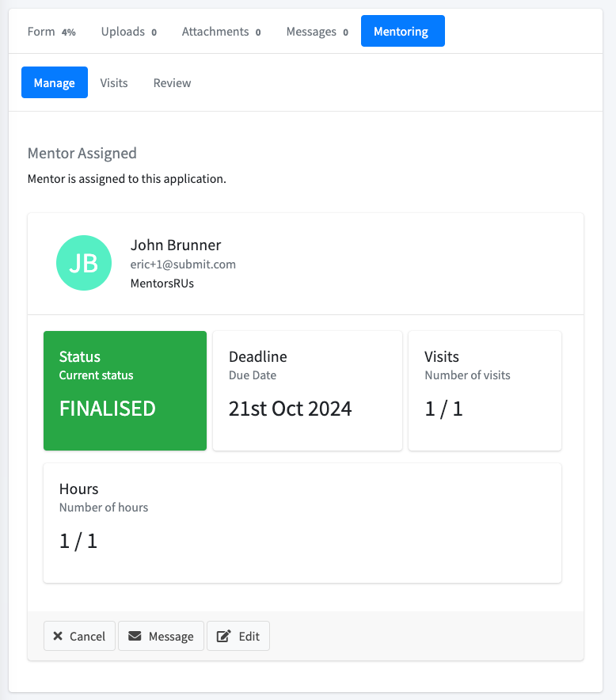Select the Manage sub-tab
This screenshot has width=616, height=700.
pyautogui.click(x=55, y=82)
